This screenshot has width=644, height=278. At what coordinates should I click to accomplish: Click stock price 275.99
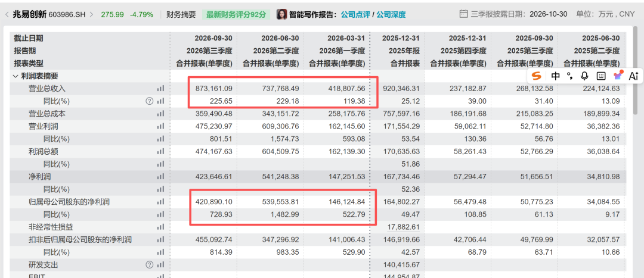point(113,14)
